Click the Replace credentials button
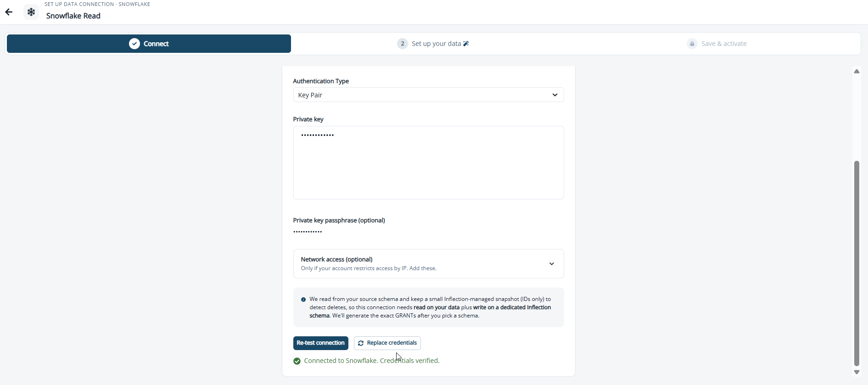The image size is (868, 385). tap(387, 343)
